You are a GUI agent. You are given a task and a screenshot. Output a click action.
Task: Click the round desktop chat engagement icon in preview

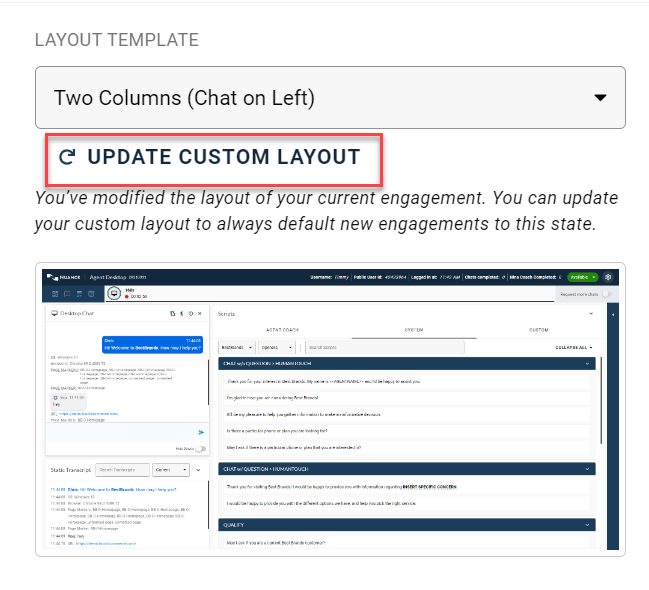114,293
